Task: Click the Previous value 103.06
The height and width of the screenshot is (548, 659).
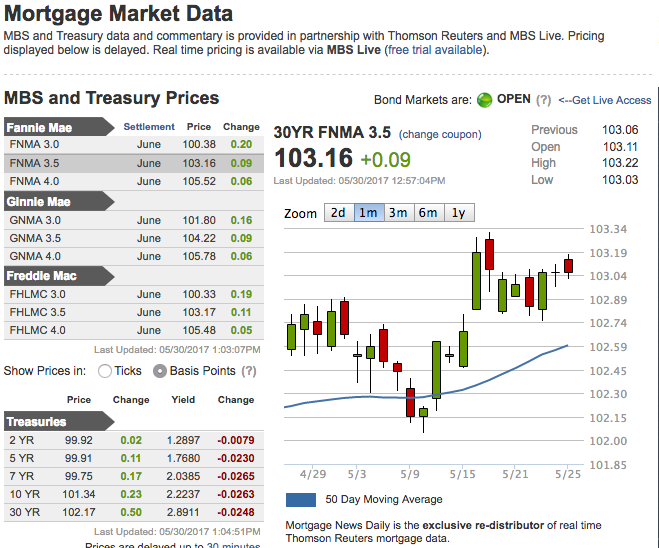Action: click(x=620, y=130)
